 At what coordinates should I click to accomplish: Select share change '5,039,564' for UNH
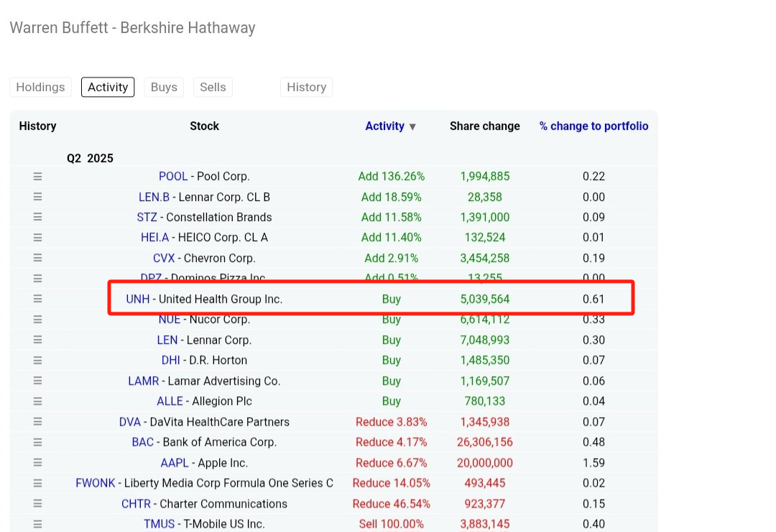(x=485, y=299)
